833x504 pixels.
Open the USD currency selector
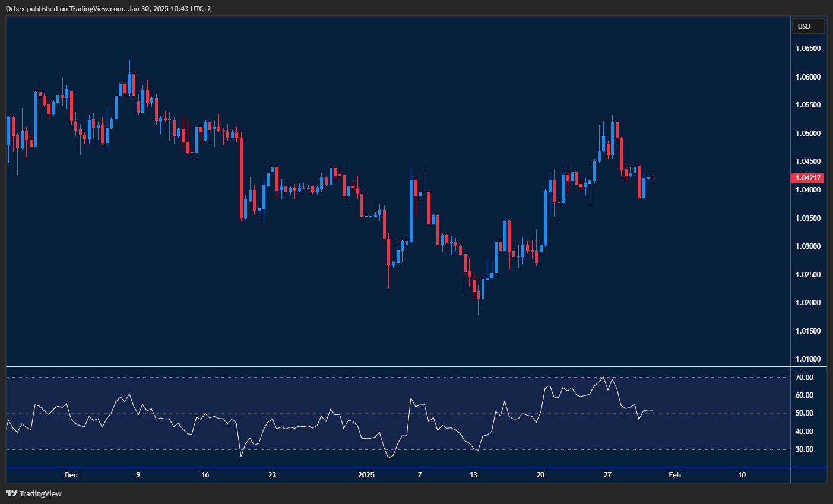click(x=808, y=26)
